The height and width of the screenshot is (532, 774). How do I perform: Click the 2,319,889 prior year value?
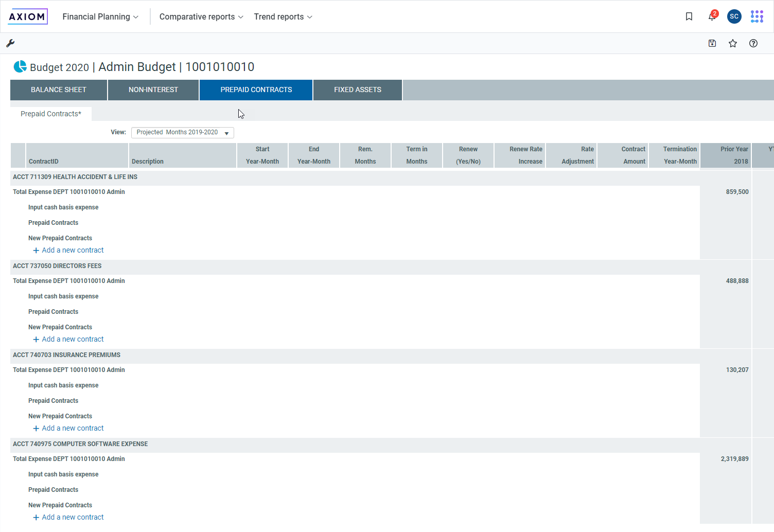tap(734, 459)
